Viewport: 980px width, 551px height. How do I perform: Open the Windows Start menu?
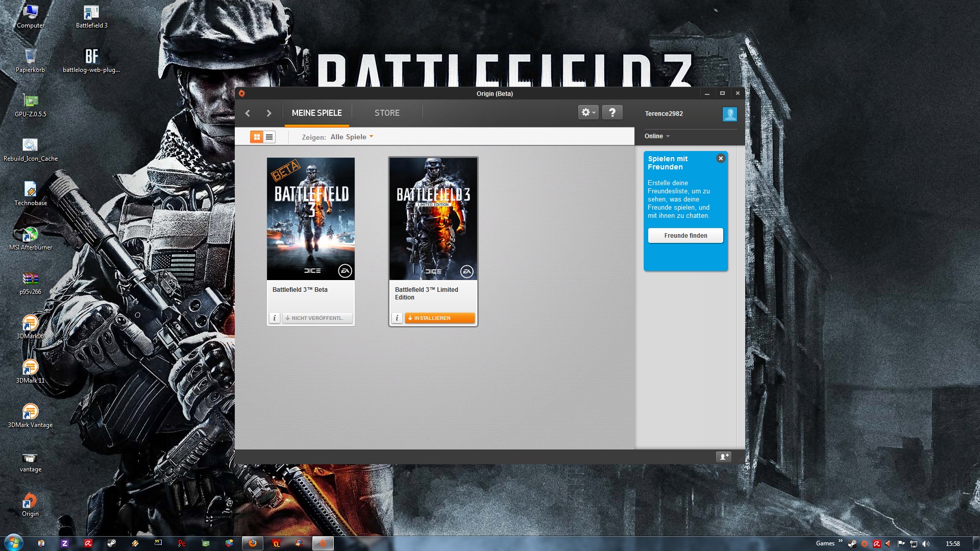coord(14,543)
